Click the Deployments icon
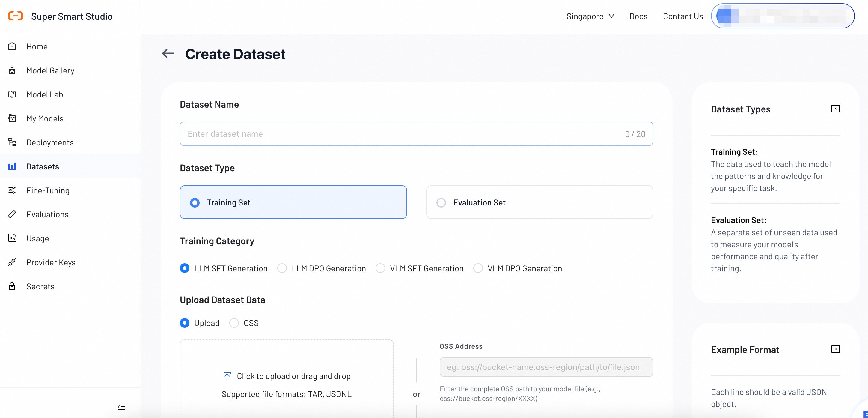Image resolution: width=868 pixels, height=418 pixels. tap(12, 142)
